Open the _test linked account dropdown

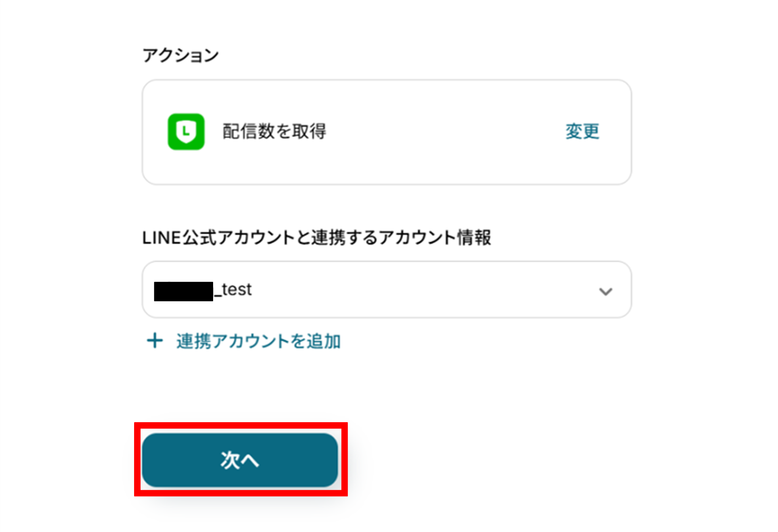coord(387,290)
